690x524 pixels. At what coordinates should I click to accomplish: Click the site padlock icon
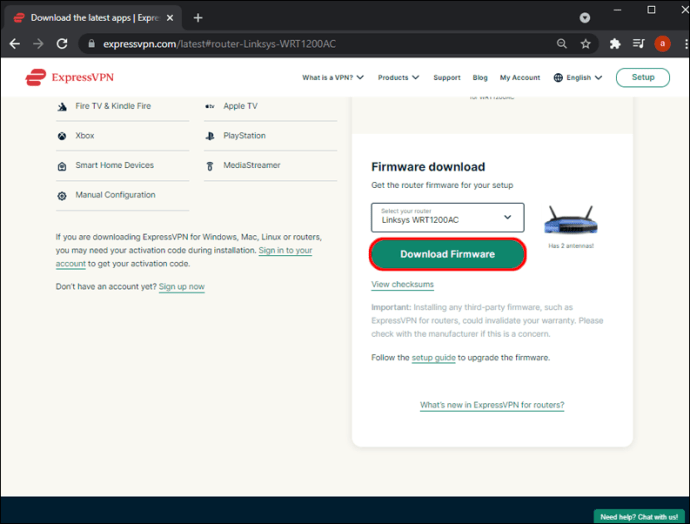tap(92, 44)
